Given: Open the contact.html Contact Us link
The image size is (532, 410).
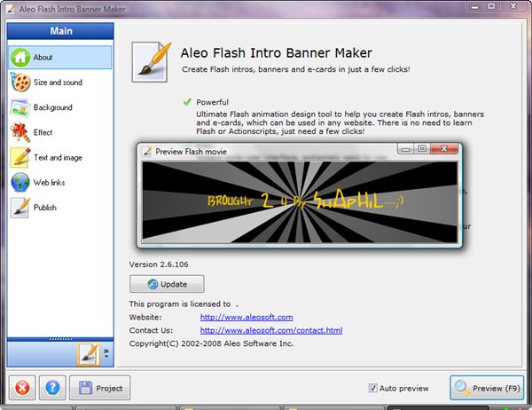Looking at the screenshot, I should pos(271,330).
